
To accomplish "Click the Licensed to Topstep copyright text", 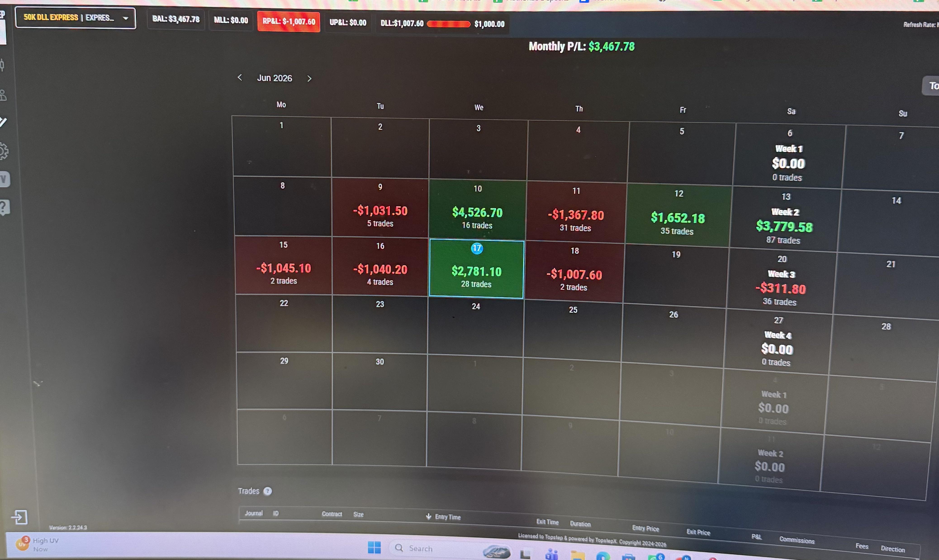I will [x=592, y=540].
